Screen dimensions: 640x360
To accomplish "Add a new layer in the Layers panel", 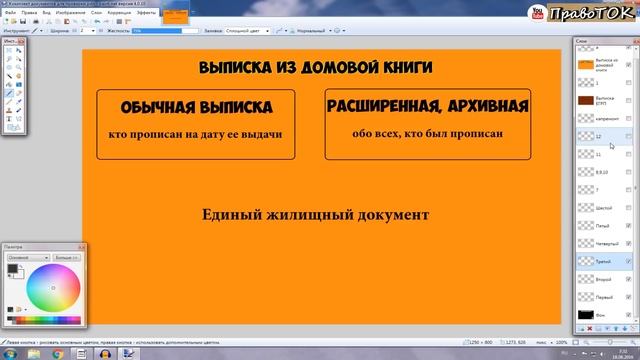I will pos(581,329).
